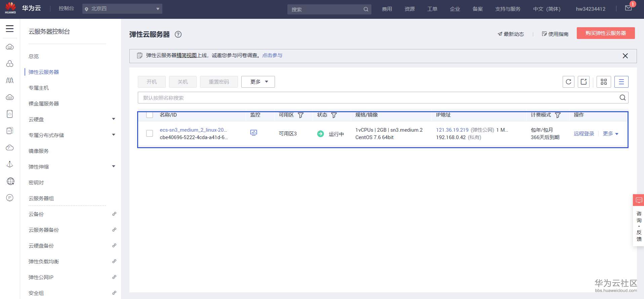Open 弹性负载均衡 in the sidebar
Image resolution: width=644 pixels, height=299 pixels.
click(44, 261)
